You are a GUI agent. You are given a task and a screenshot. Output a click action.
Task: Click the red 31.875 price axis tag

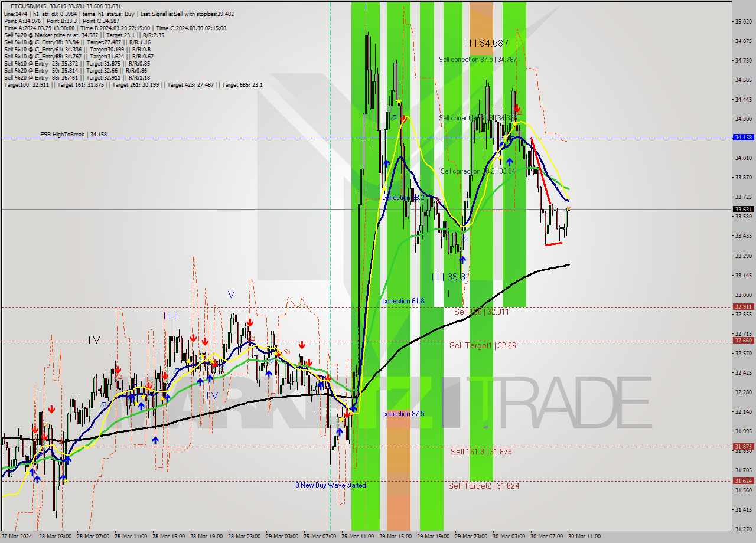tap(743, 447)
